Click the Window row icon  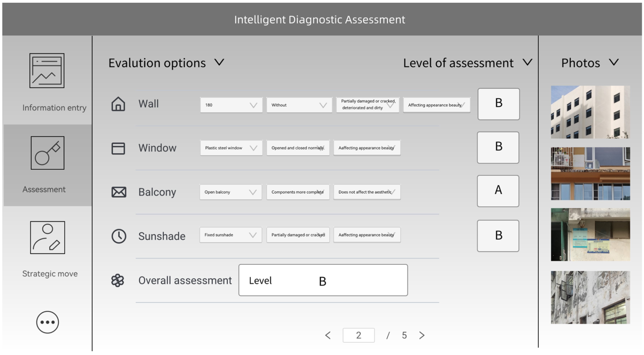118,148
